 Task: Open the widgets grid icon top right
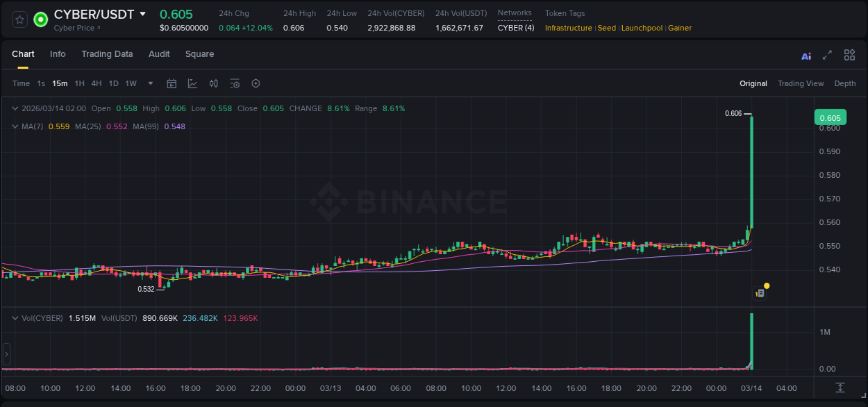point(848,55)
